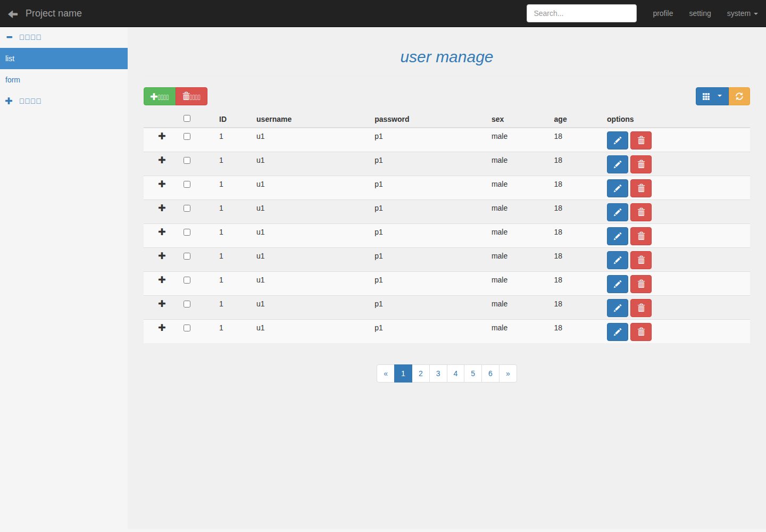Click the pencil icon in the last row
This screenshot has width=766, height=532.
click(617, 332)
